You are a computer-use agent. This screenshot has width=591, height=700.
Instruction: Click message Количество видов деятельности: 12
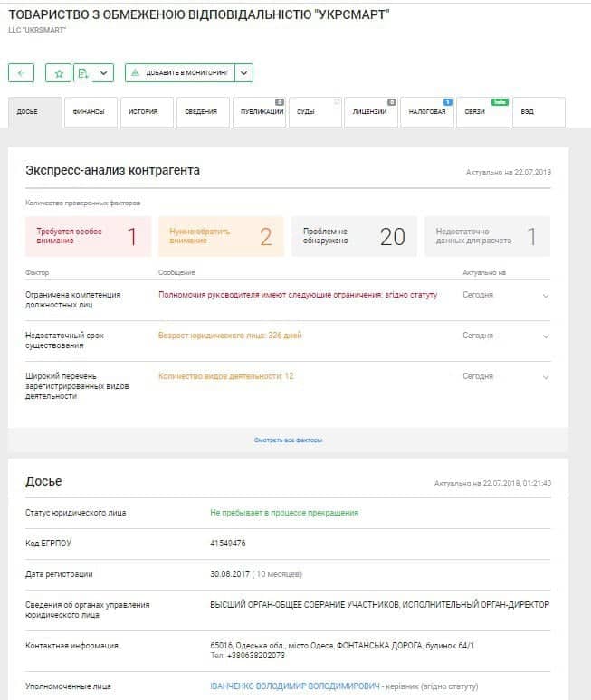point(226,376)
